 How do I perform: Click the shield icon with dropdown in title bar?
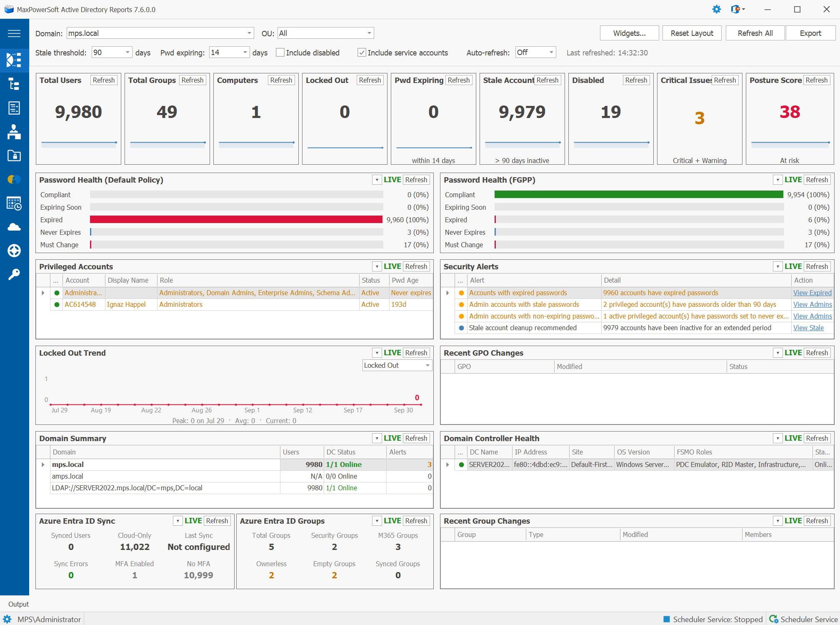click(738, 9)
